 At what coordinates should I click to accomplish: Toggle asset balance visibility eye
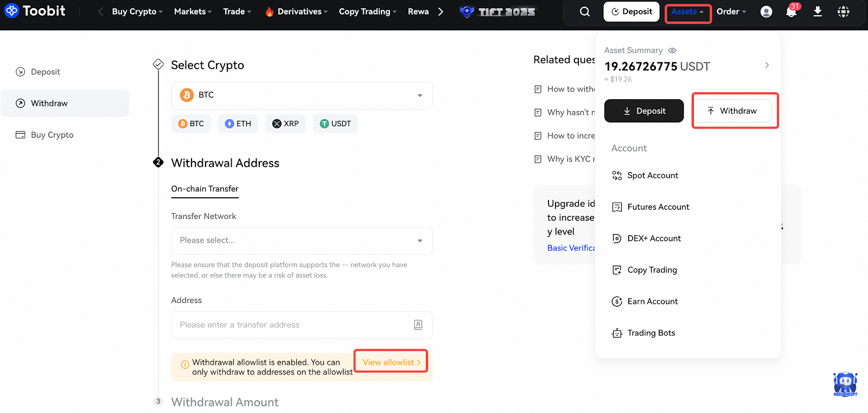[x=673, y=50]
